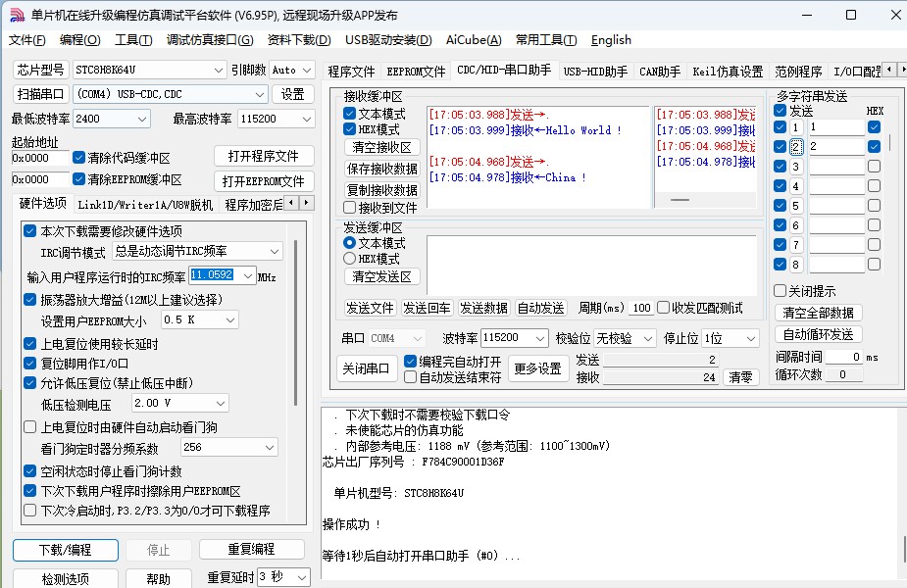Enable HEX checkbox for multi-string row 3
Image resolution: width=907 pixels, height=588 pixels.
tap(874, 166)
